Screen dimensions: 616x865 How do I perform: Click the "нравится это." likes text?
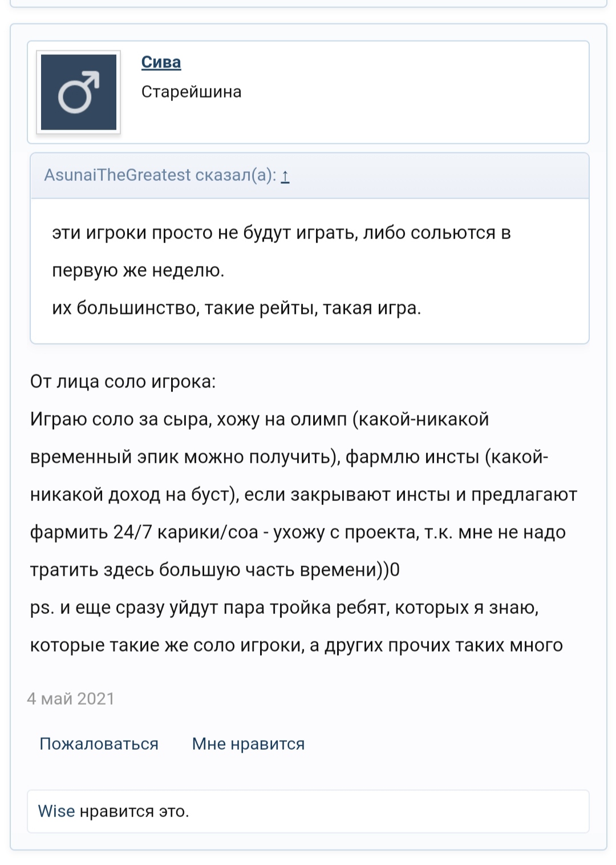coord(134,811)
